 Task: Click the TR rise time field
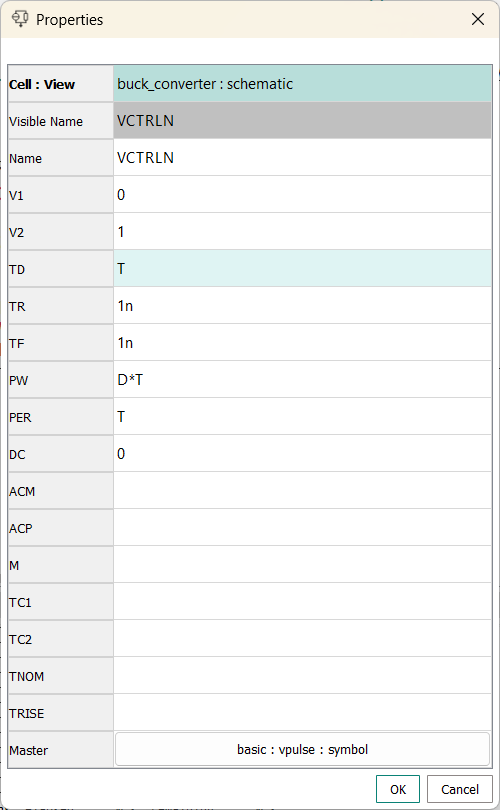click(302, 306)
